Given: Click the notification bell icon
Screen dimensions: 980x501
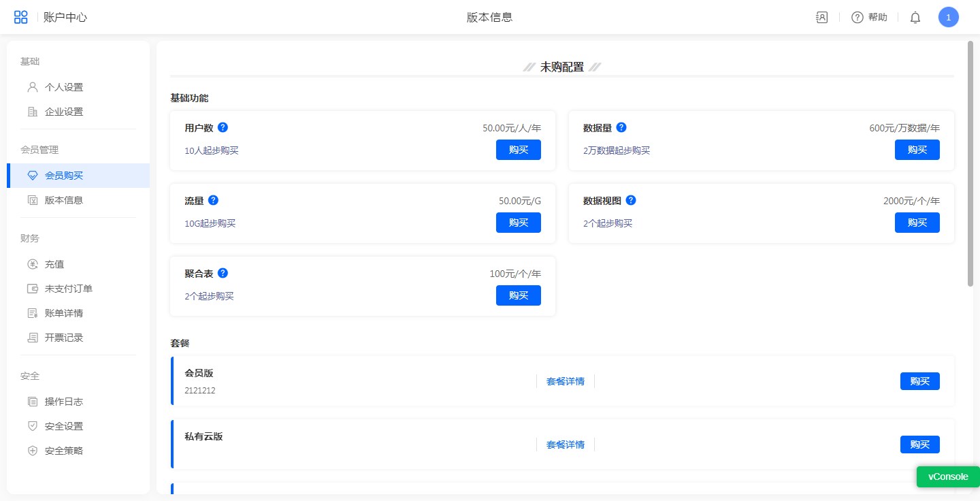Looking at the screenshot, I should 915,18.
